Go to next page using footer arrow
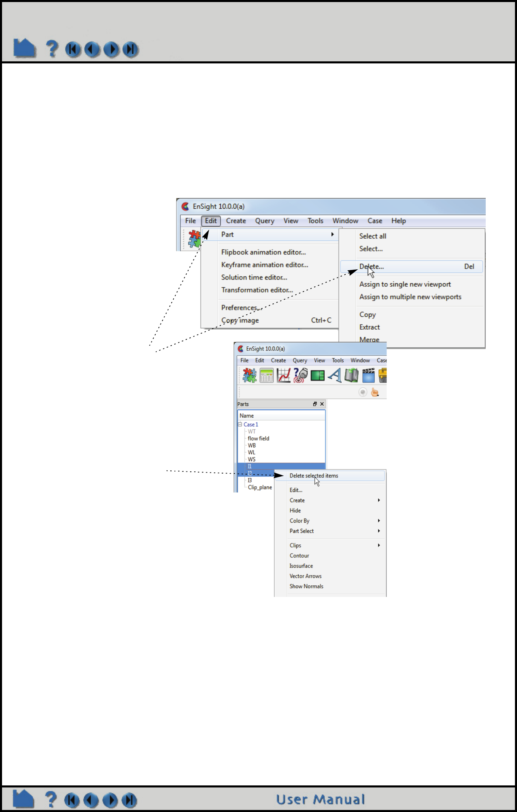The width and height of the screenshot is (517, 812). pos(110,800)
